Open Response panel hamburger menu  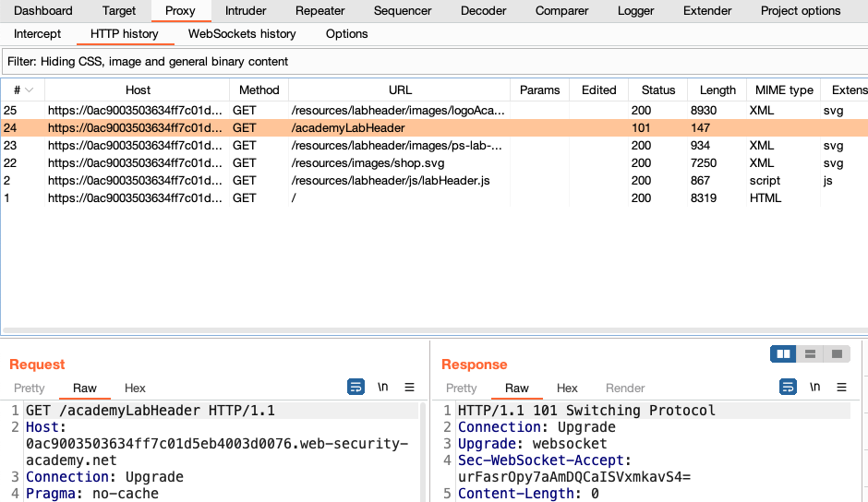coord(841,387)
